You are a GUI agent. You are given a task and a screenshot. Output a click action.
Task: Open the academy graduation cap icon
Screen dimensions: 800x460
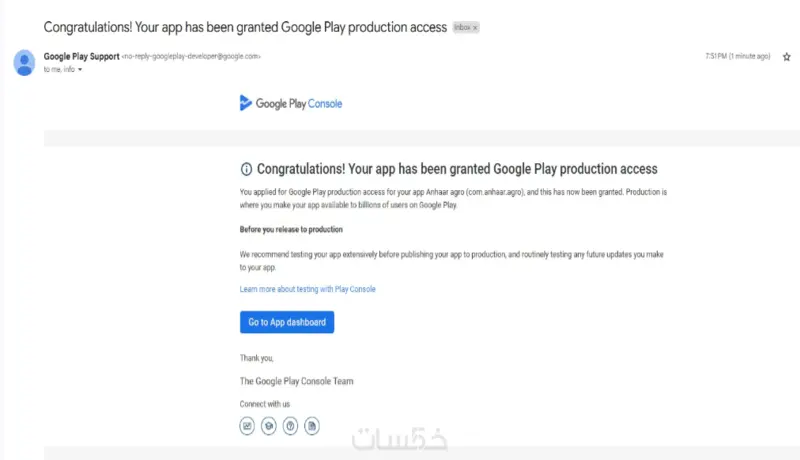(268, 426)
